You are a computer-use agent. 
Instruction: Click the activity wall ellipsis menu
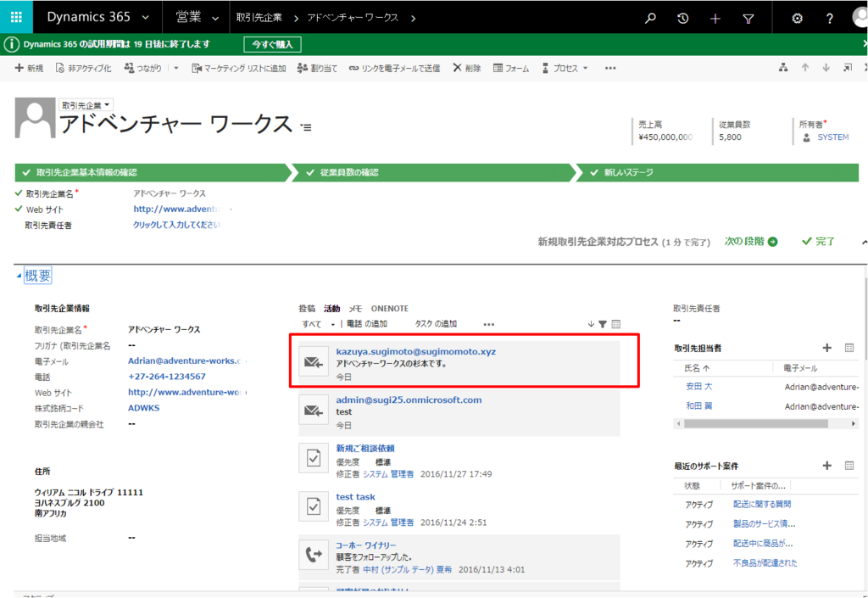(488, 325)
